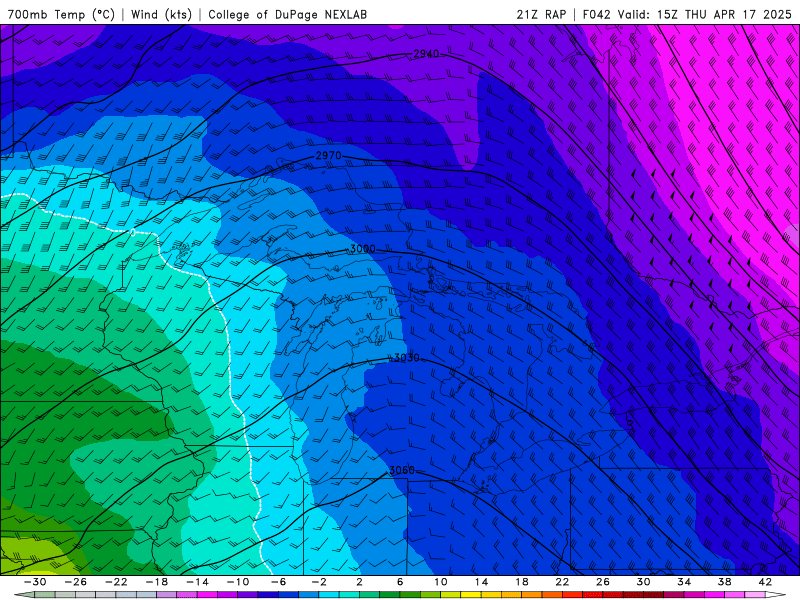Click the -10 colorbar tick label
Viewport: 800px width, 600px height.
coord(238,582)
